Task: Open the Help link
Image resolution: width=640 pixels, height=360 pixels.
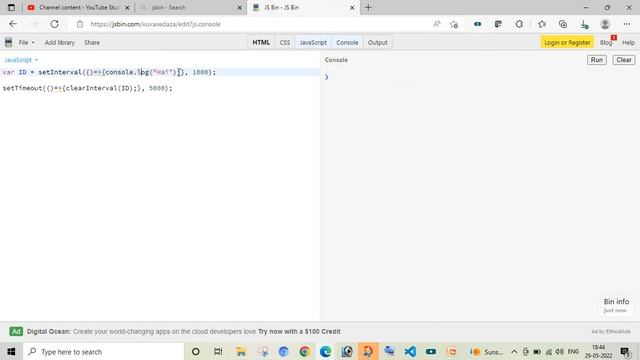Action: click(x=628, y=42)
